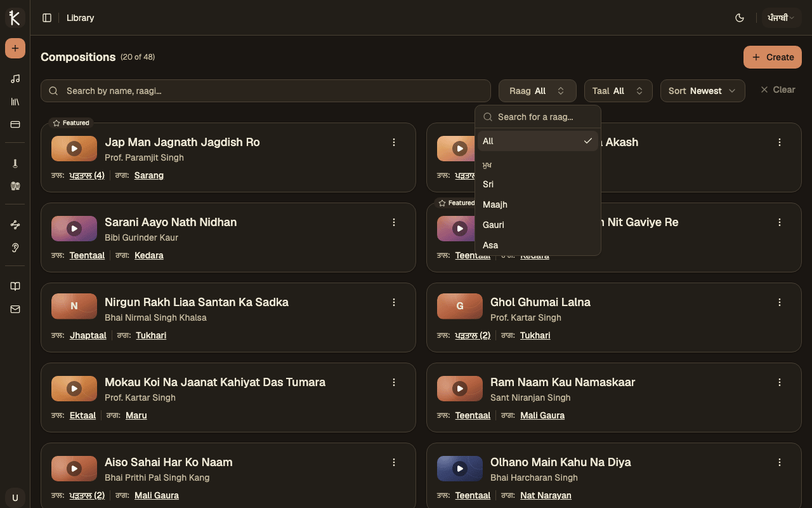Open options menu for Nirgun Rakh Liaa Santan
The image size is (812, 508).
tap(394, 302)
